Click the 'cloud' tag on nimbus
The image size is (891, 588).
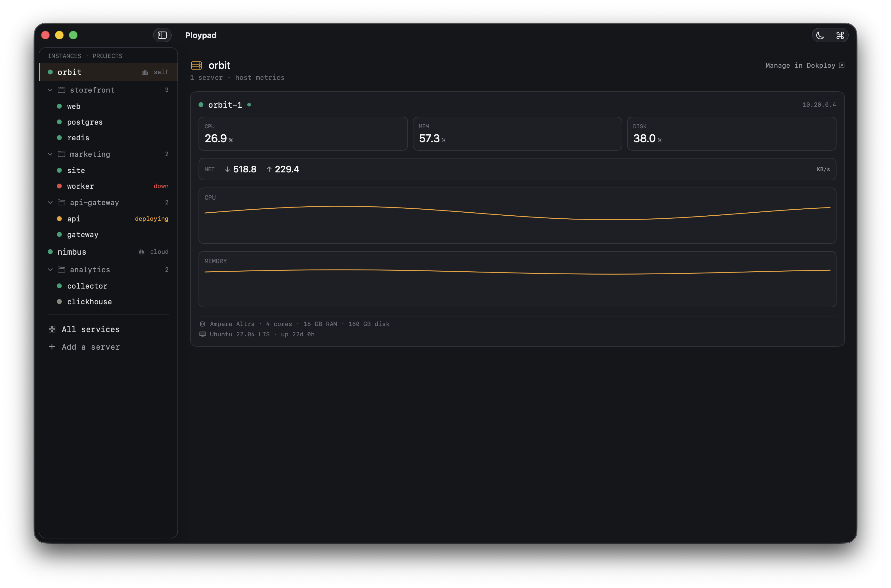tap(159, 252)
